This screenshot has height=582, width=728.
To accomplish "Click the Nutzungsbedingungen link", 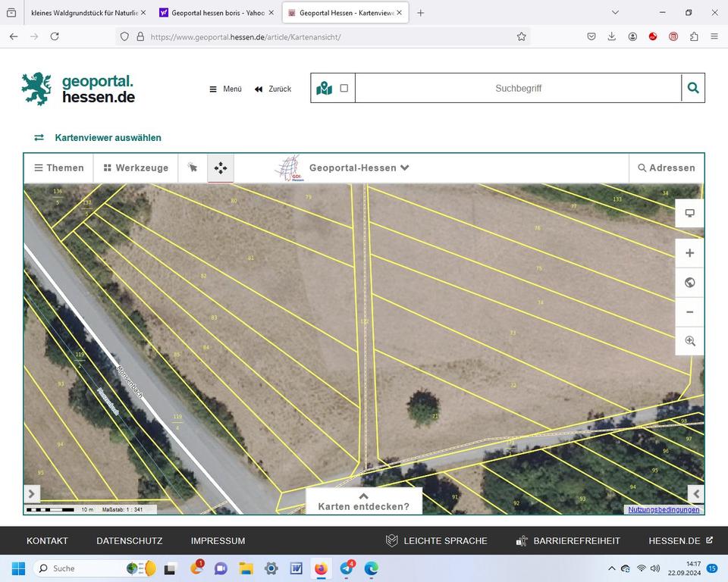I will pyautogui.click(x=664, y=510).
